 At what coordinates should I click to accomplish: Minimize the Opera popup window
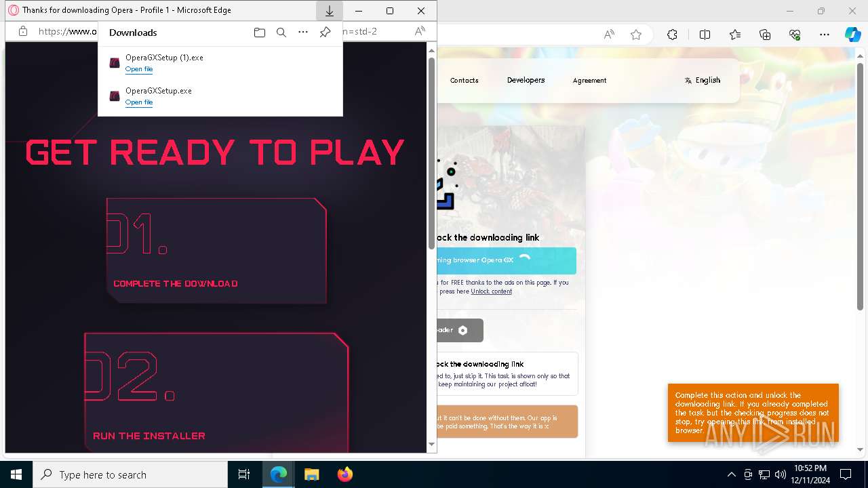point(359,11)
